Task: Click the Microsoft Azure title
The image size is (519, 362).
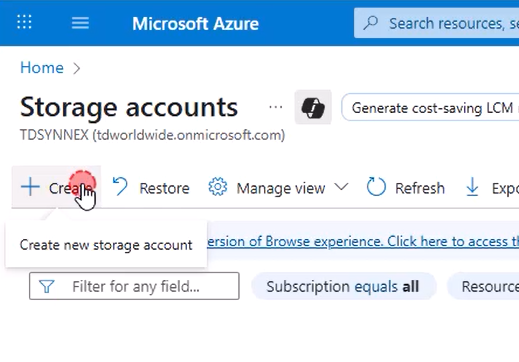Action: coord(195,24)
